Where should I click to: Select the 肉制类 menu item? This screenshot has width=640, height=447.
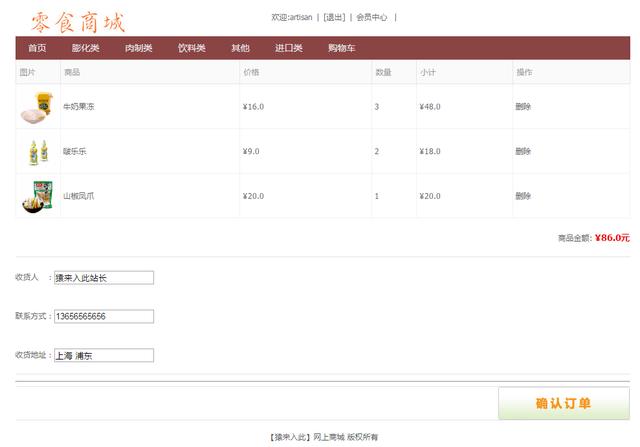click(138, 48)
